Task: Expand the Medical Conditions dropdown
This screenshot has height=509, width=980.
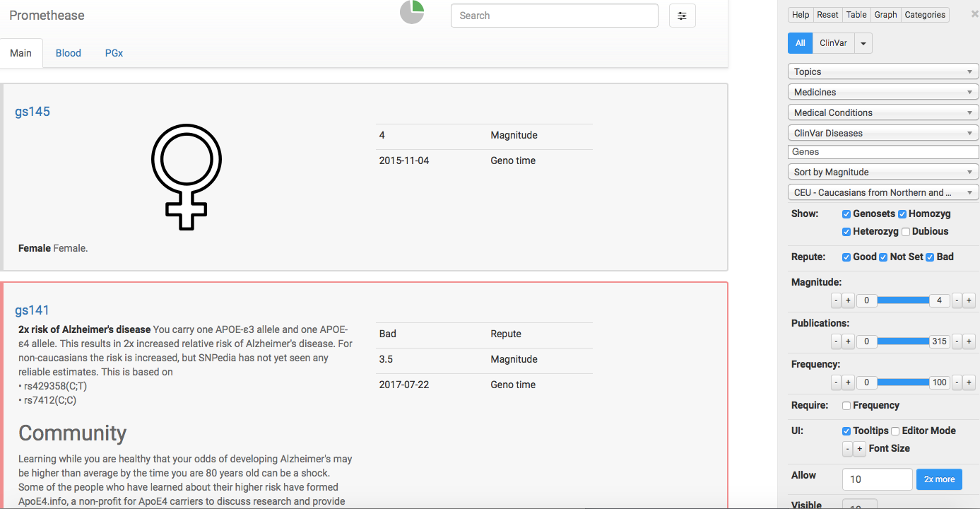Action: pos(883,112)
